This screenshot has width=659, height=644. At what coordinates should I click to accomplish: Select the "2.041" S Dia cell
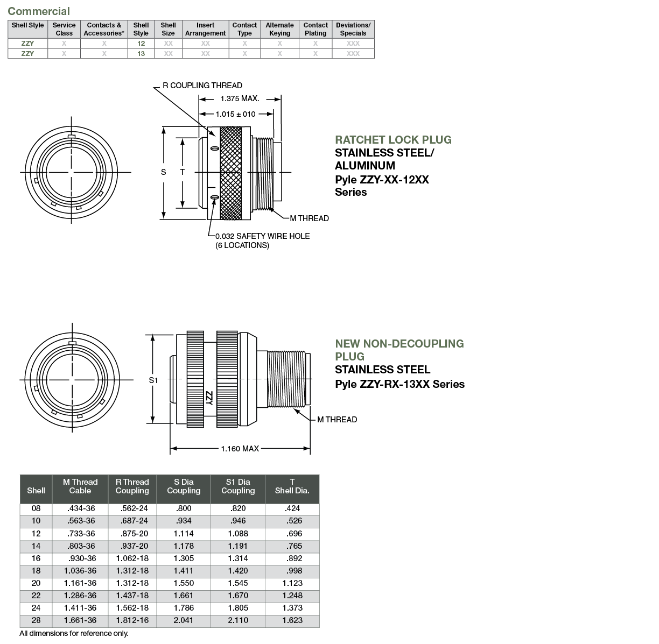click(184, 620)
